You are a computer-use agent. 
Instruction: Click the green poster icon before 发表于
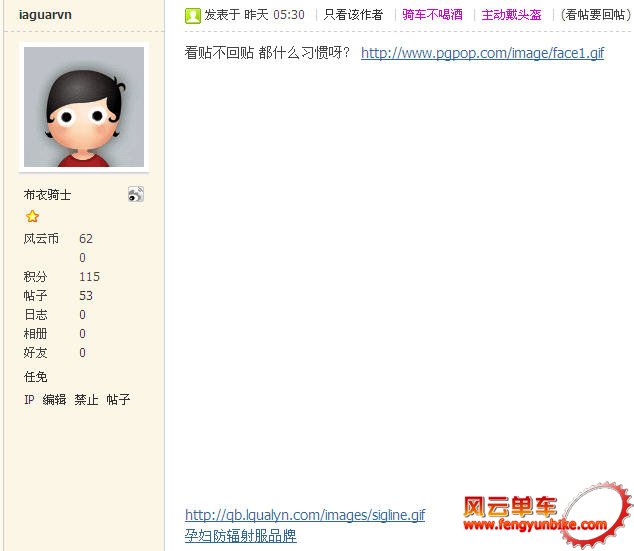[x=193, y=15]
